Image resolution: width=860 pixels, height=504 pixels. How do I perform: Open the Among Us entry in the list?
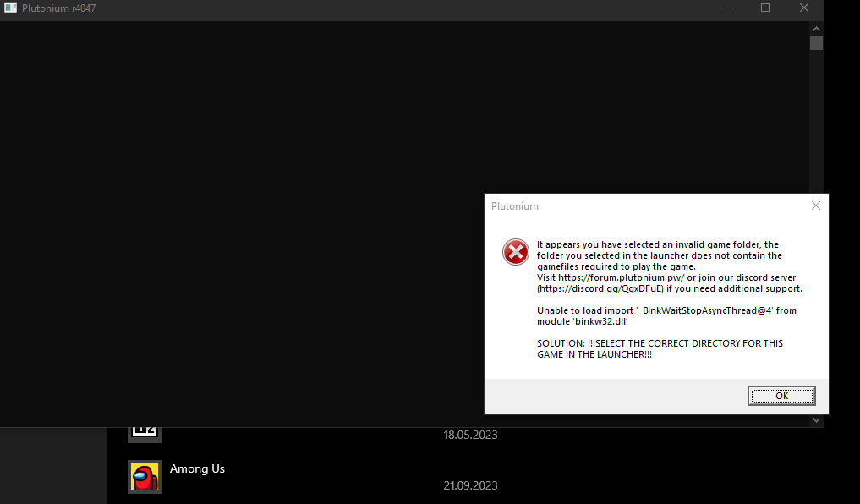[x=197, y=468]
